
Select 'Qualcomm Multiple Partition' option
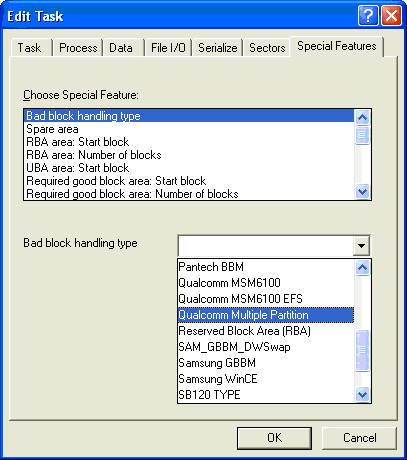tap(266, 315)
